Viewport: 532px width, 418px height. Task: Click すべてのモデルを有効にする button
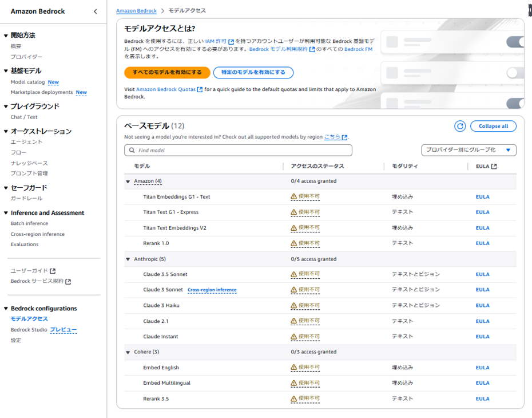pos(167,72)
